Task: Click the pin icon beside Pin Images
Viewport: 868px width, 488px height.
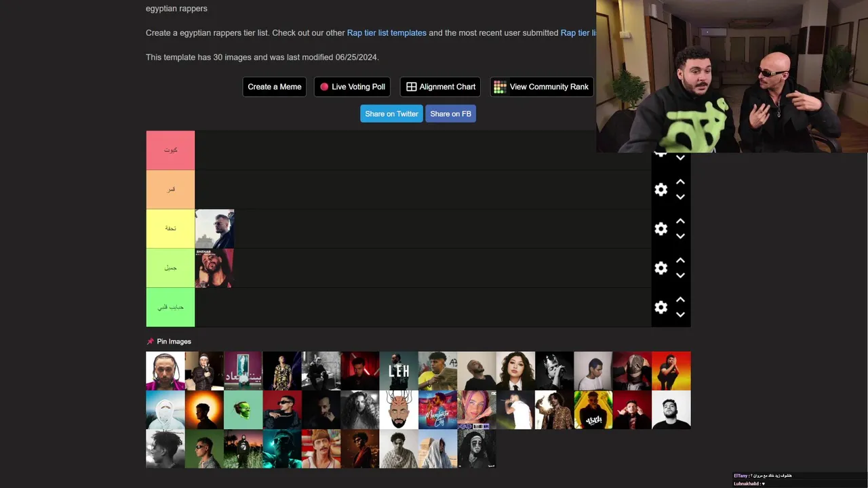Action: point(151,342)
